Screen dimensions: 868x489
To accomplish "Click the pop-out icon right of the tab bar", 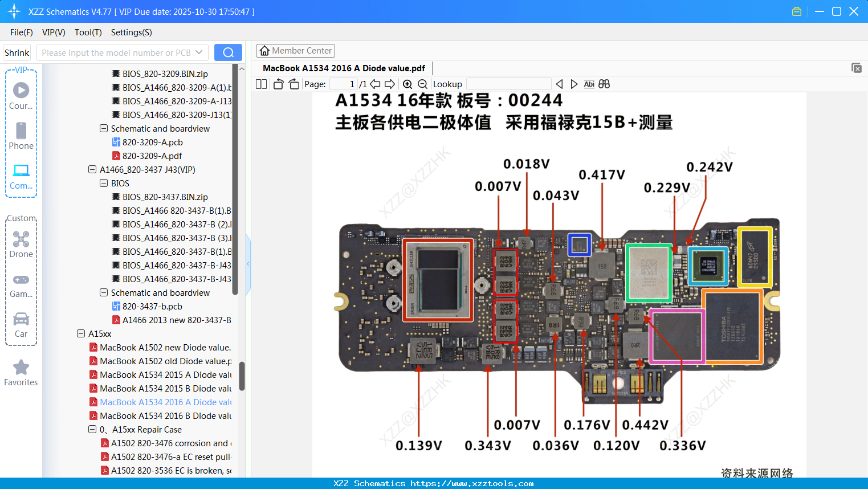I will click(857, 68).
